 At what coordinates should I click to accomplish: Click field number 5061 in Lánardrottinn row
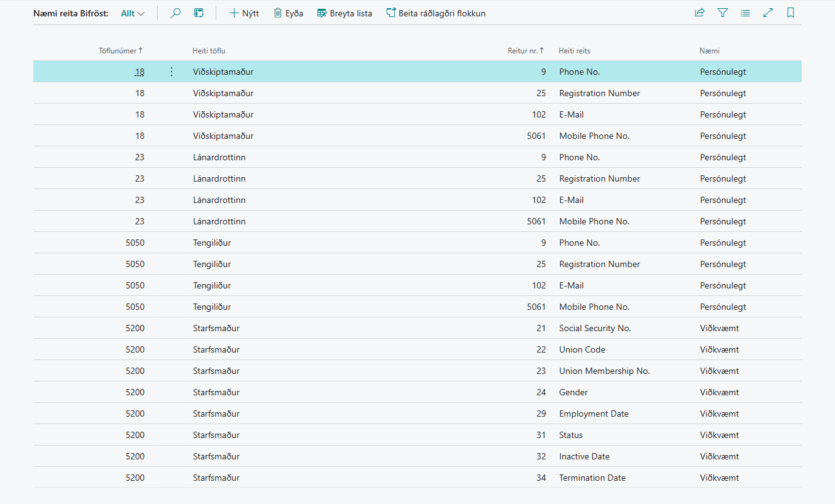tap(536, 221)
